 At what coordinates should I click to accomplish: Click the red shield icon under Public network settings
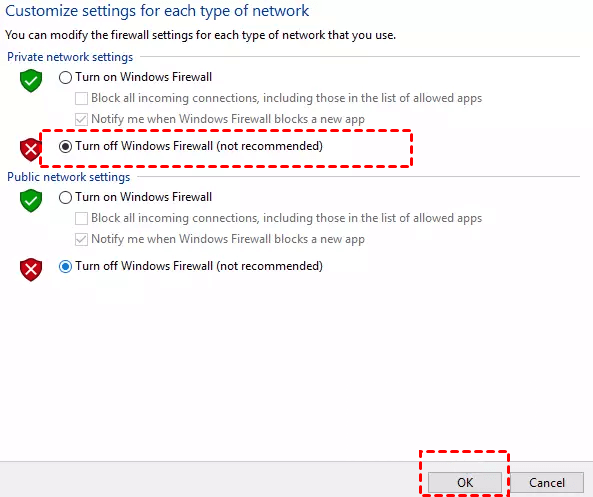click(x=31, y=270)
